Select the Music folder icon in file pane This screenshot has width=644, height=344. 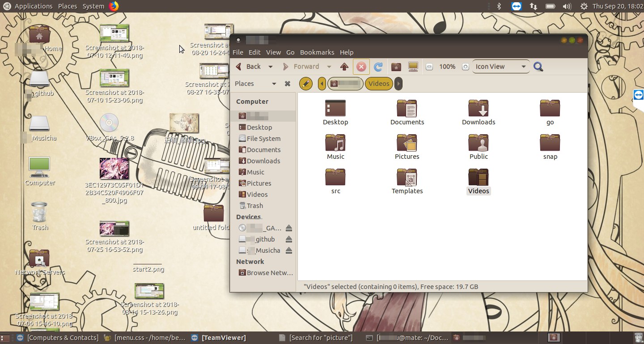335,143
